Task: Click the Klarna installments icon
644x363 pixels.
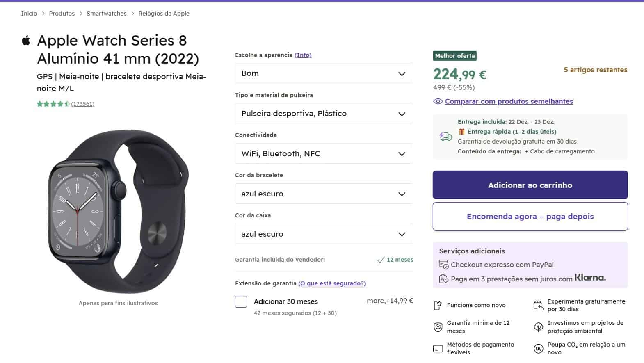Action: 443,279
